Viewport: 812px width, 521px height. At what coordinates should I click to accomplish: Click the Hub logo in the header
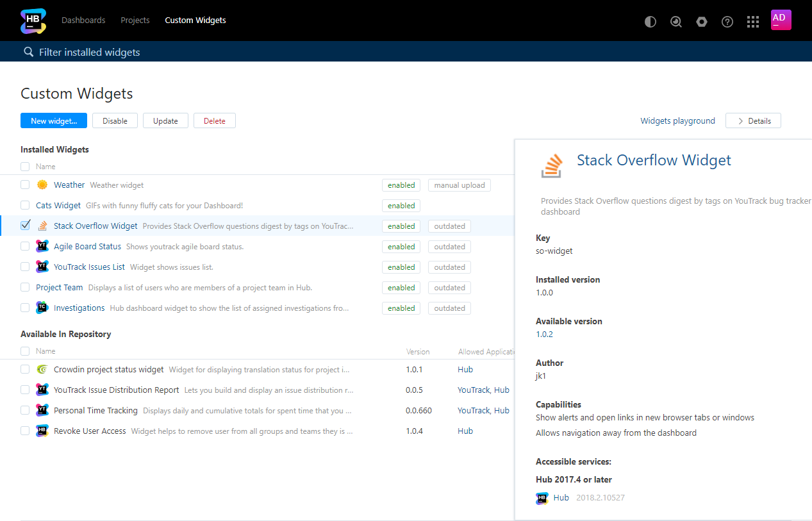(x=33, y=21)
